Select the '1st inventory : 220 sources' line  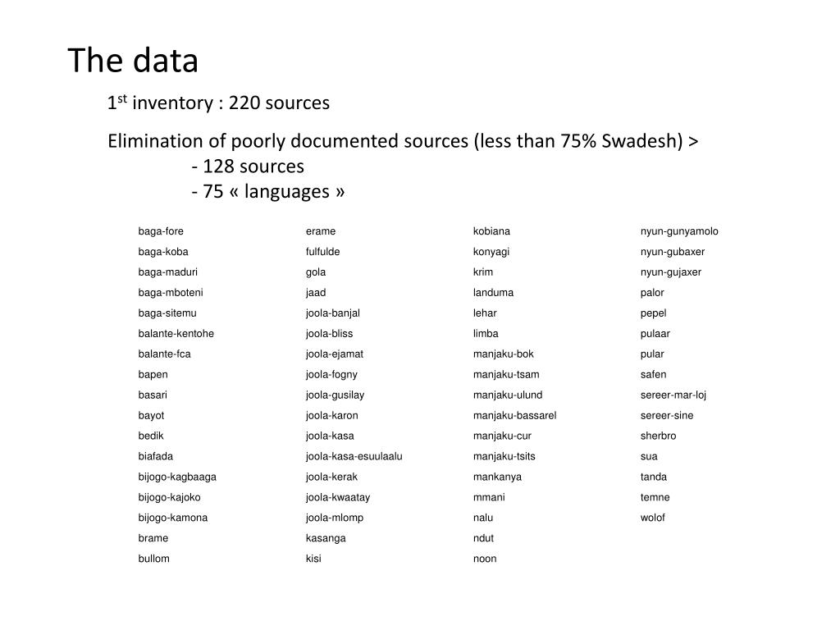pos(218,103)
